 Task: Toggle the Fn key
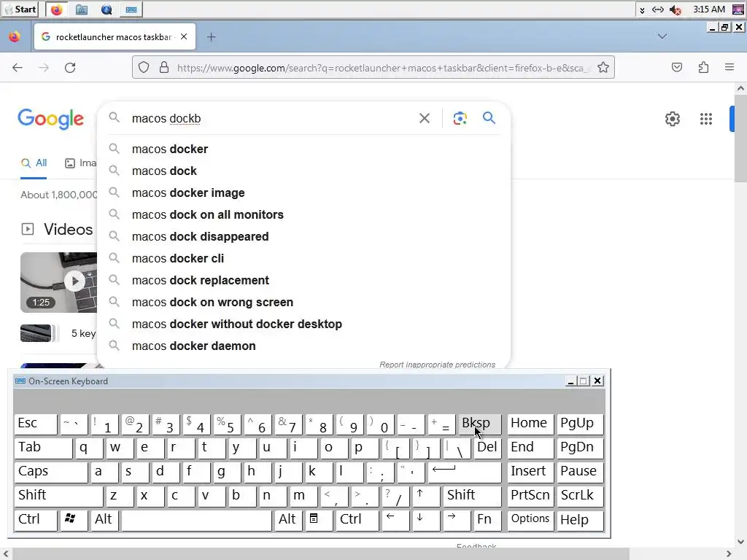pyautogui.click(x=487, y=519)
